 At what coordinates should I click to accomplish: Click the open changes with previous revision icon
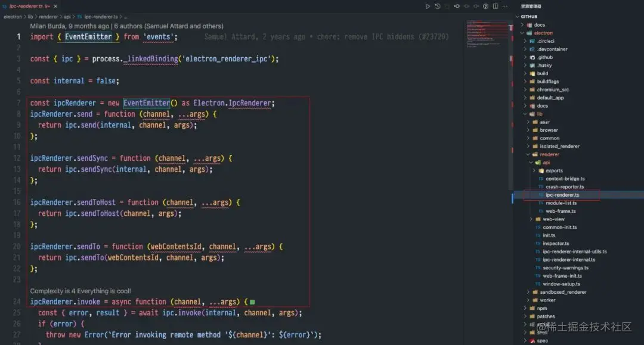457,6
